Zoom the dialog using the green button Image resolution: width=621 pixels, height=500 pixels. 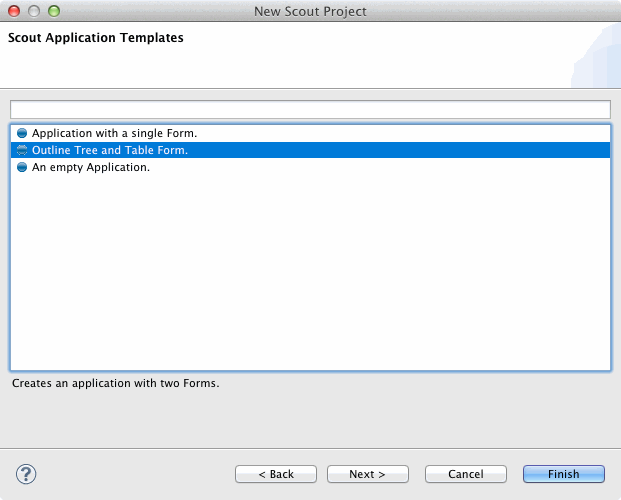[x=54, y=11]
